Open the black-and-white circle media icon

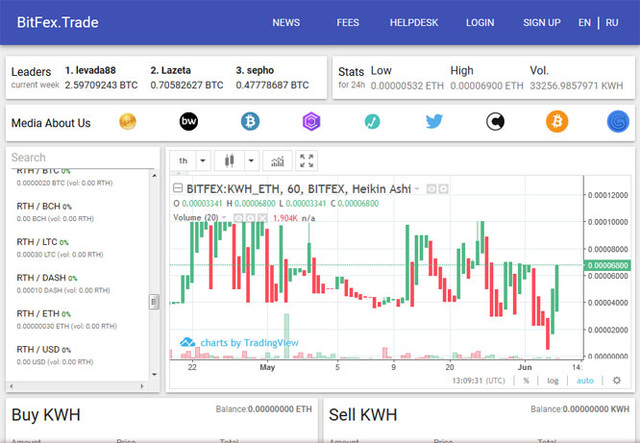(495, 121)
